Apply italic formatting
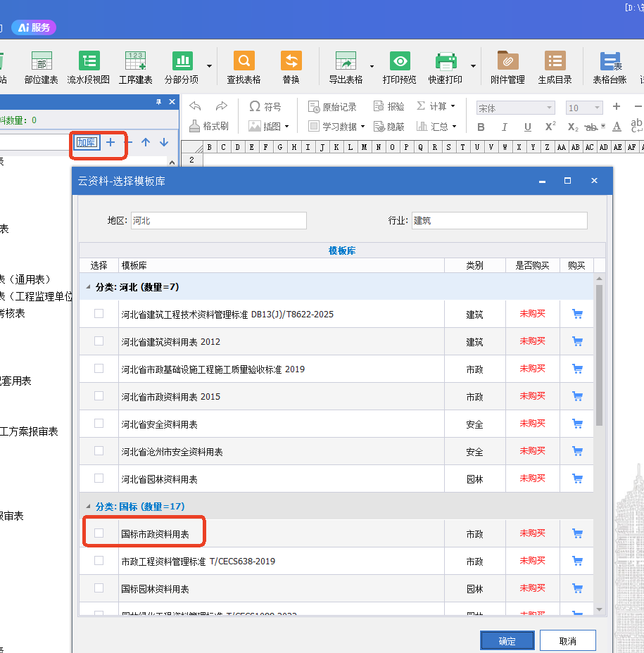The width and height of the screenshot is (644, 653). (505, 127)
